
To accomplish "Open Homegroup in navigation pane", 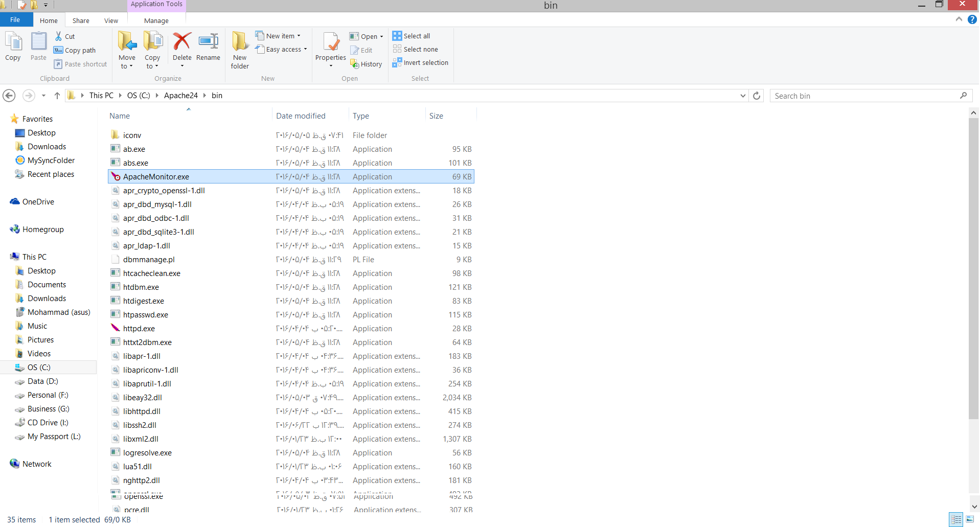I will (43, 230).
